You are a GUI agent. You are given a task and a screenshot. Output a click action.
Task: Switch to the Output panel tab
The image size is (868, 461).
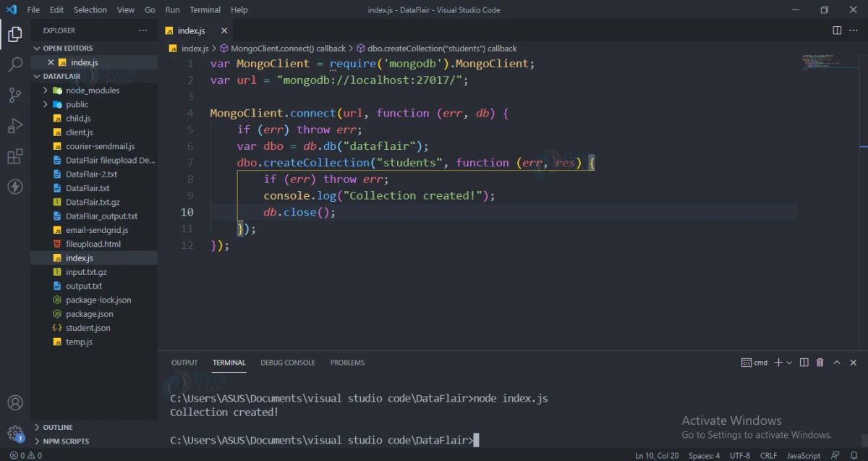pos(184,363)
